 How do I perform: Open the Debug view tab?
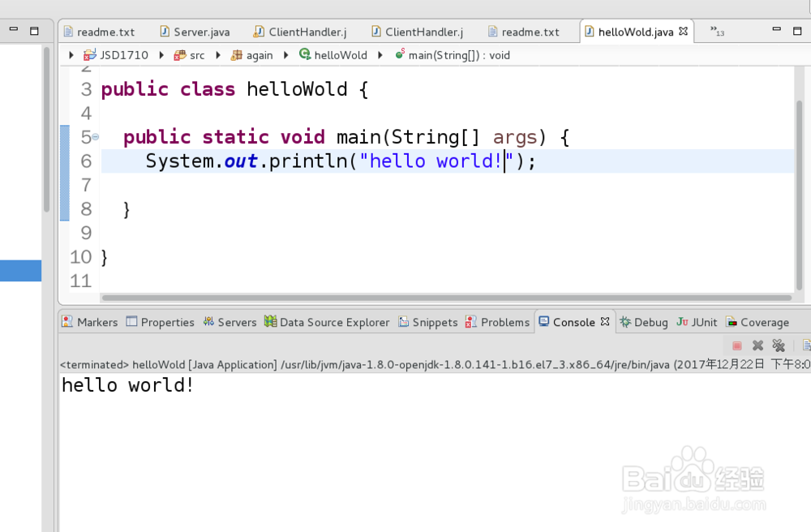[644, 322]
